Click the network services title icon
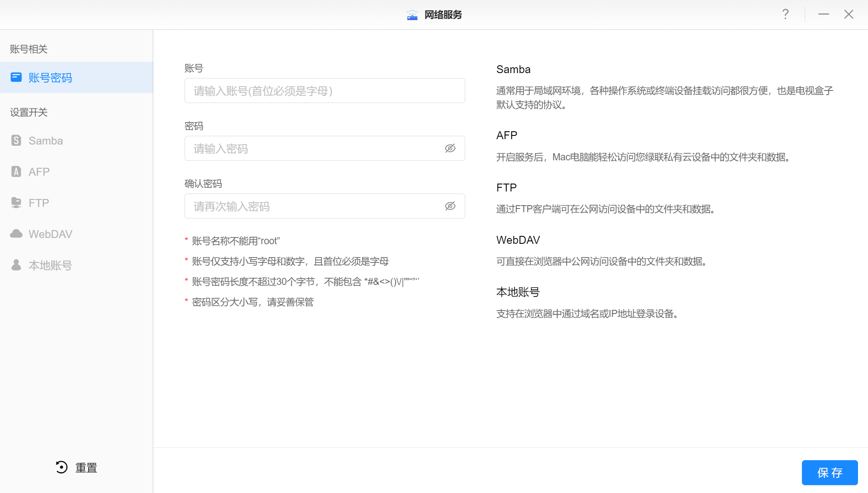The height and width of the screenshot is (493, 868). [412, 15]
